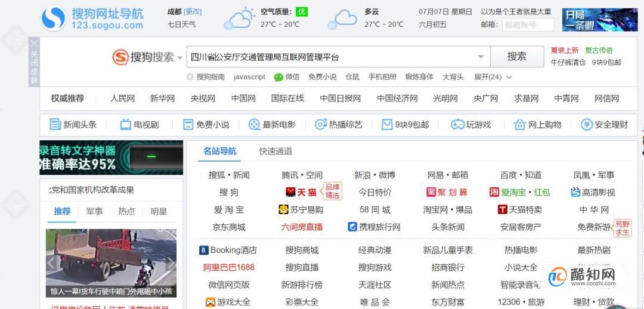Open the 党和国家机构改革成果 headline
Image resolution: width=644 pixels, height=309 pixels.
click(x=92, y=190)
